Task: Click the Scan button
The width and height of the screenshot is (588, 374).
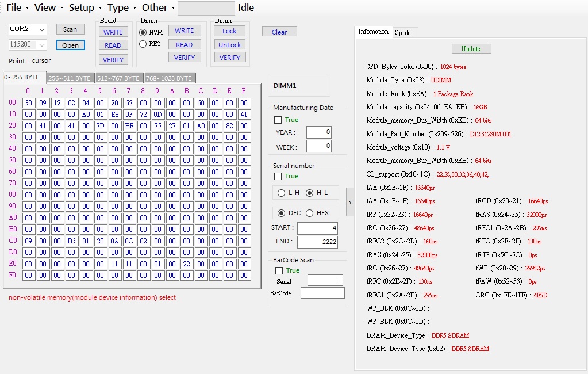Action: [70, 29]
